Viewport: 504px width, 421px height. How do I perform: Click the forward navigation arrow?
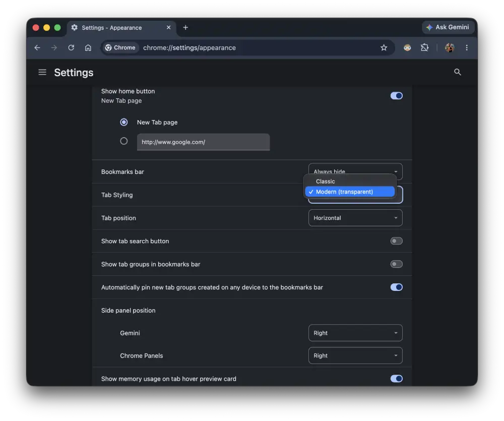pyautogui.click(x=54, y=47)
